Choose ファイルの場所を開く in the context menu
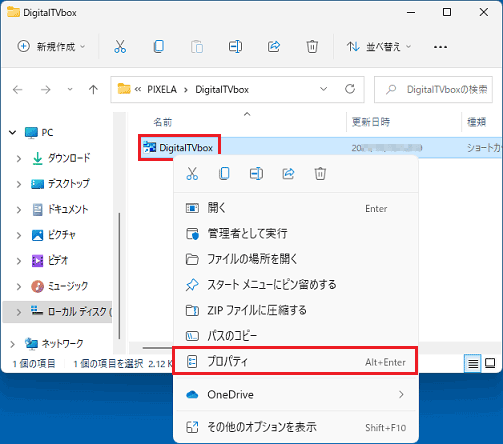 click(x=296, y=259)
